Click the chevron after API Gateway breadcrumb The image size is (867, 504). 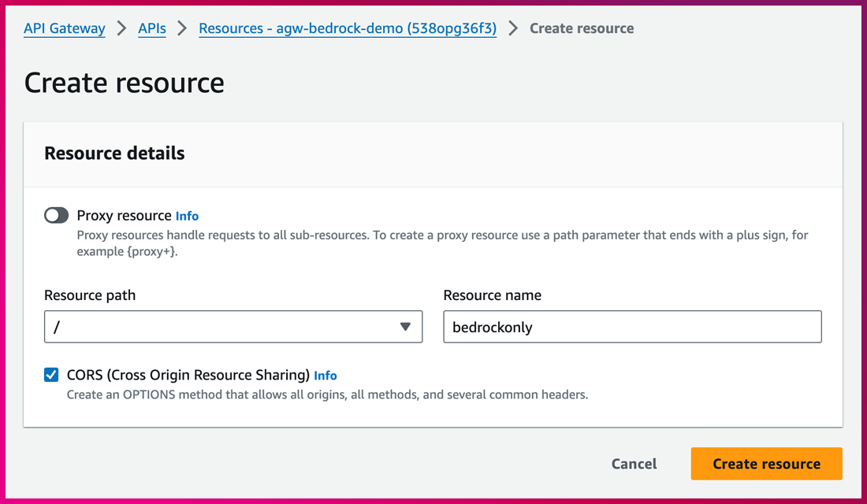point(121,28)
